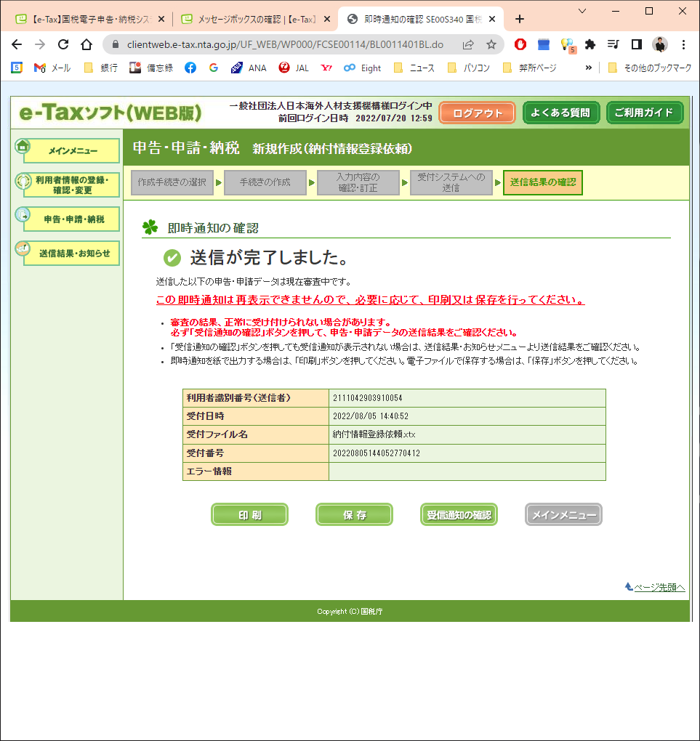Viewport: 700px width, 741px height.
Task: Open その他のブックマーク folder
Action: (x=649, y=68)
